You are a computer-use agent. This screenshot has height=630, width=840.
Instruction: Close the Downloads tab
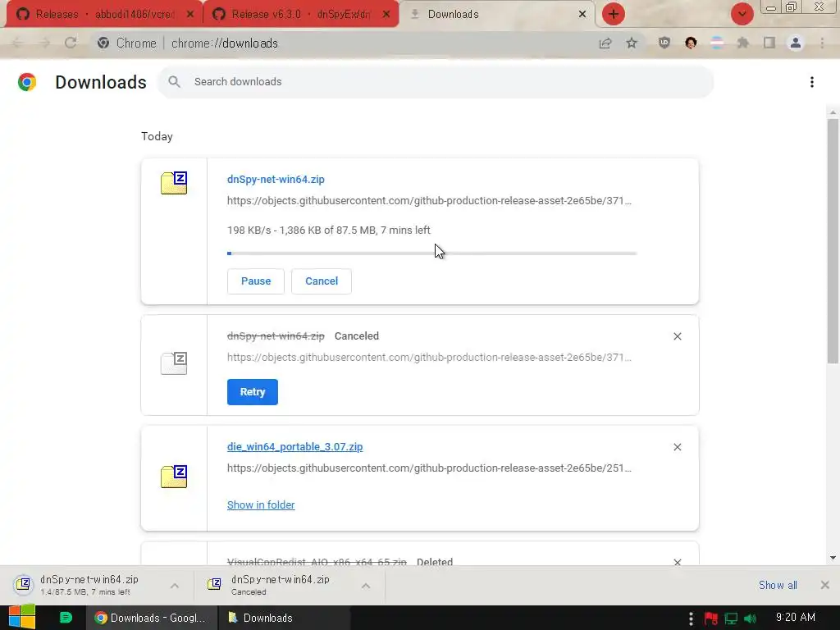582,15
